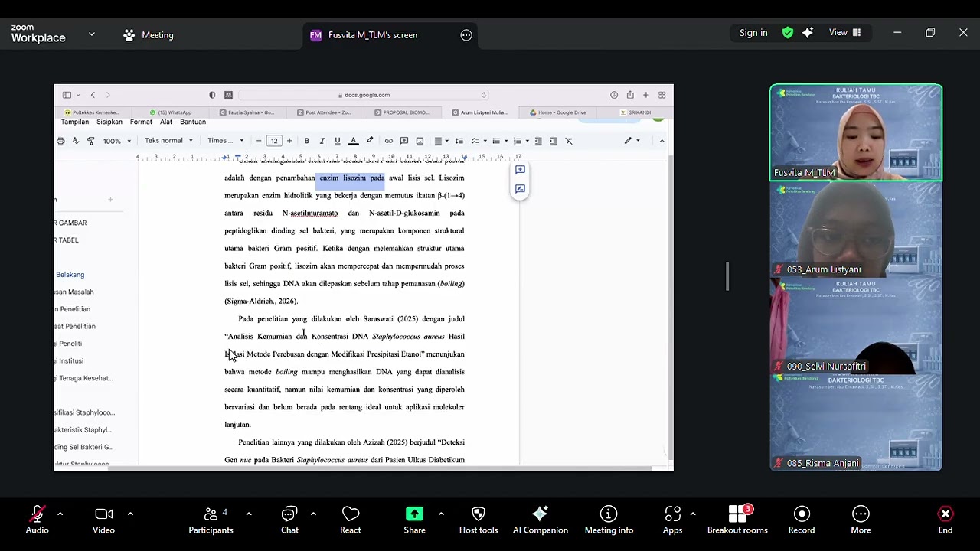Screen dimensions: 980x551
Task: Select the Belakang outline entry
Action: 70,275
